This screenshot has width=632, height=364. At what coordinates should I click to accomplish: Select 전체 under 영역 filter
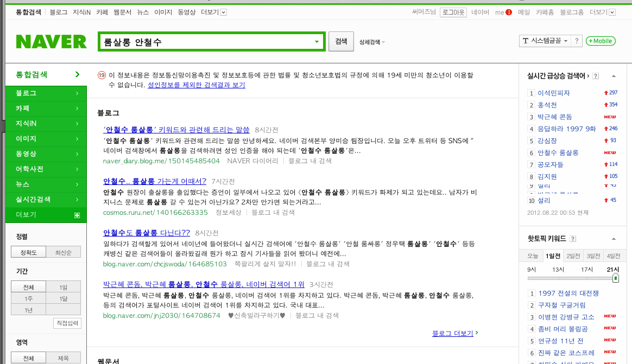(29, 357)
